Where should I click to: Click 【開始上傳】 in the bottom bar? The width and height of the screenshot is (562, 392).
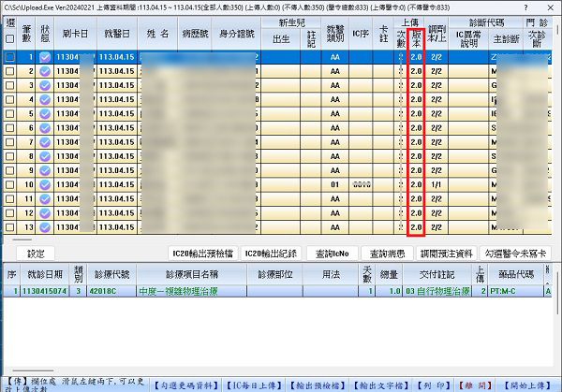pyautogui.click(x=530, y=384)
